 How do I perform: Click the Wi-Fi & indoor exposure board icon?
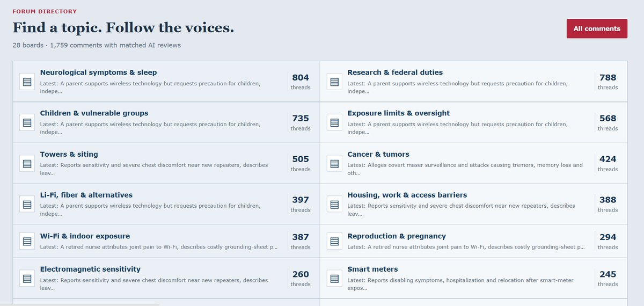pyautogui.click(x=27, y=241)
